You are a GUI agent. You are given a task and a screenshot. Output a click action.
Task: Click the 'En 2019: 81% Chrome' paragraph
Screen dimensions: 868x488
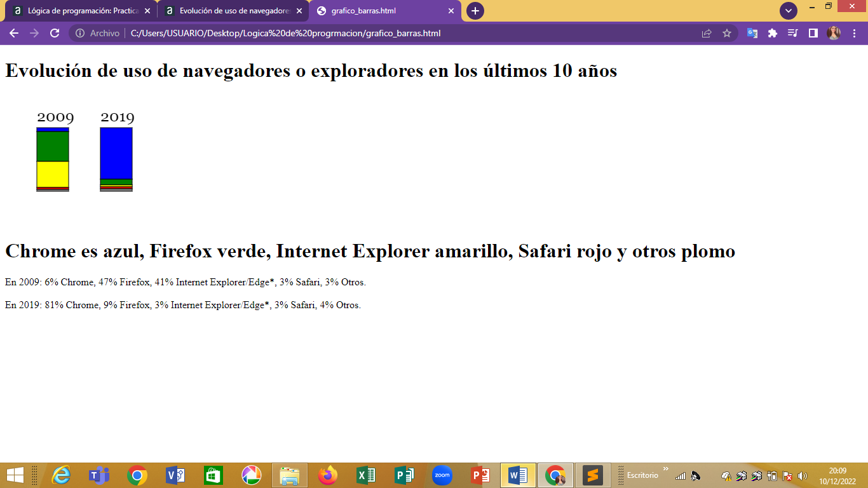pyautogui.click(x=183, y=305)
